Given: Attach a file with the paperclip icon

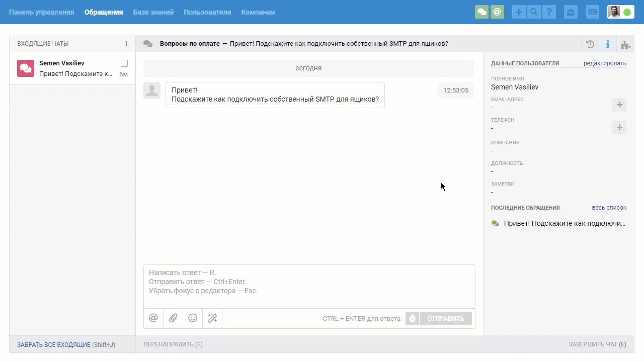Looking at the screenshot, I should click(x=173, y=318).
